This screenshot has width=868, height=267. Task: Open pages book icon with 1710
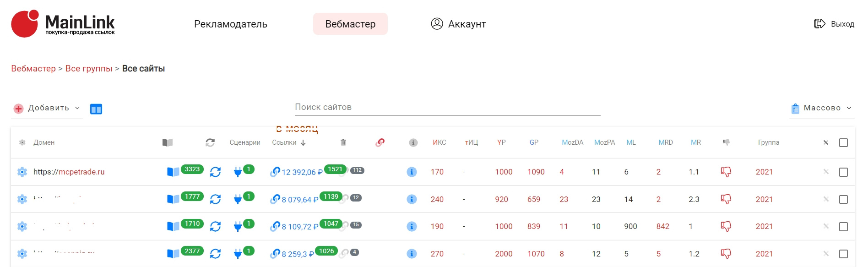tap(173, 226)
